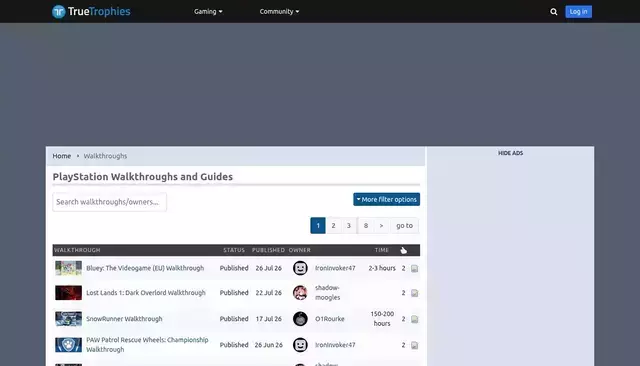
Task: Click Published status in SnowRunner row
Action: (x=234, y=319)
